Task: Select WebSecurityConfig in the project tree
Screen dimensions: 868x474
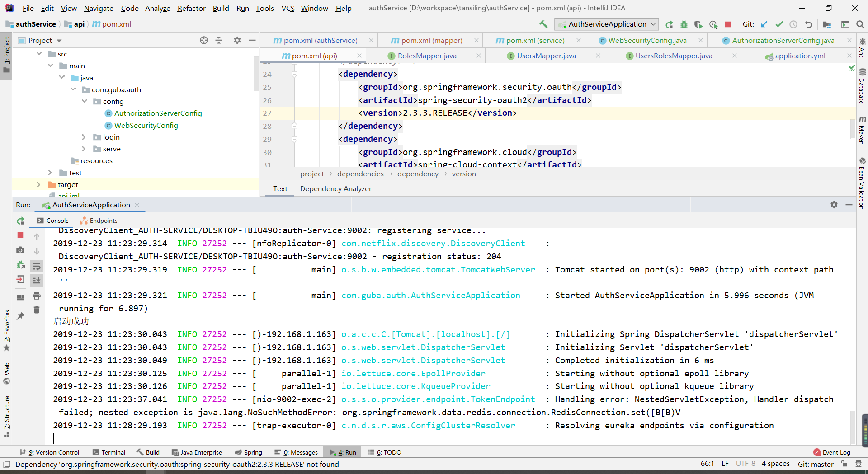Action: (x=146, y=125)
